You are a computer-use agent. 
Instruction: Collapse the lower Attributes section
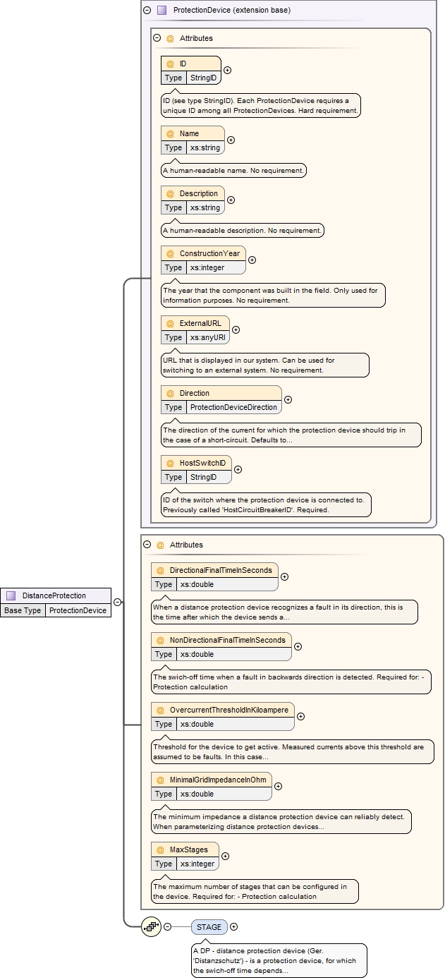click(147, 545)
